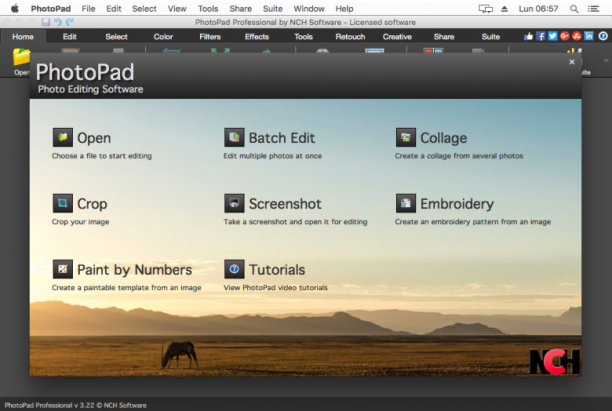Open the Apple menu
The height and width of the screenshot is (411, 612).
[x=14, y=8]
